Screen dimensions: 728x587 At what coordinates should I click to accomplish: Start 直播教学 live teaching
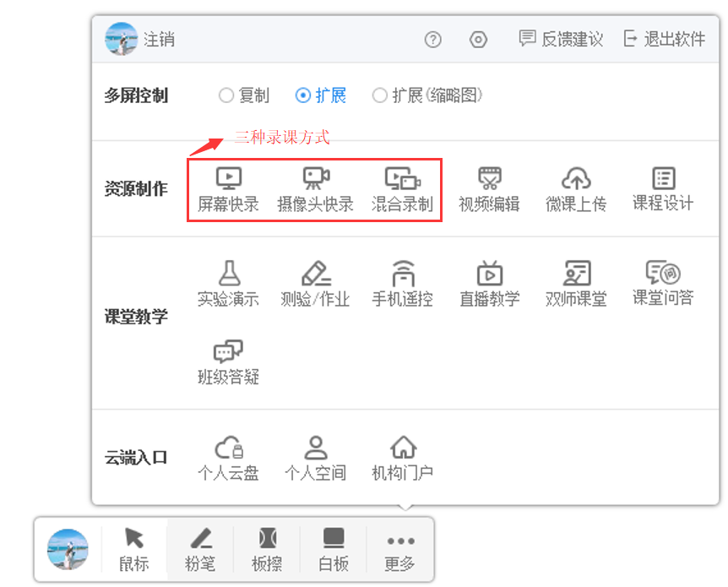point(489,284)
